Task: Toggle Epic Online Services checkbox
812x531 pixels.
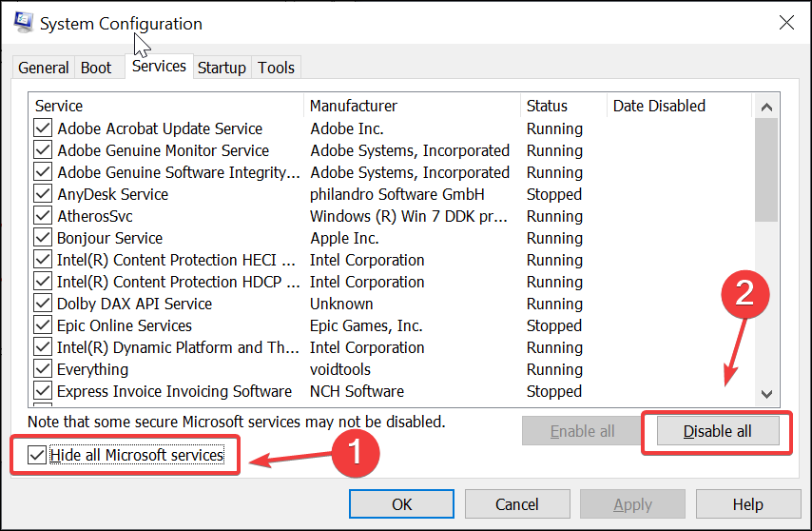Action: click(43, 324)
